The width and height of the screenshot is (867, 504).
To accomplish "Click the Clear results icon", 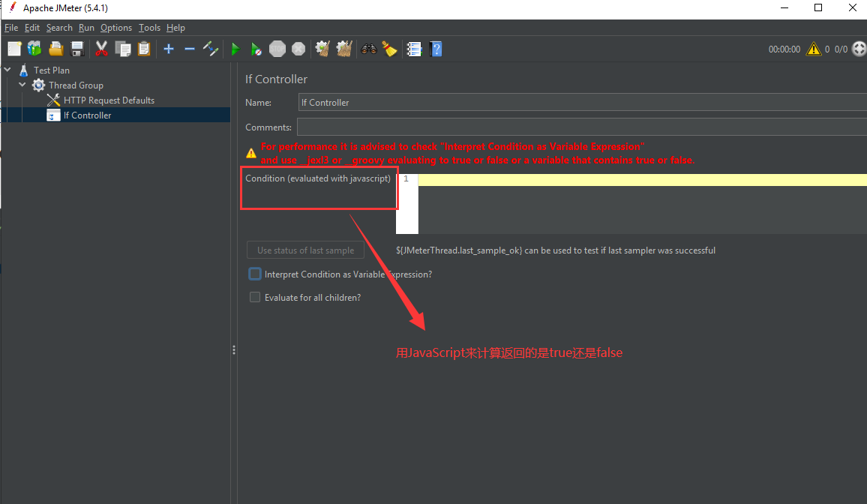I will coord(323,49).
